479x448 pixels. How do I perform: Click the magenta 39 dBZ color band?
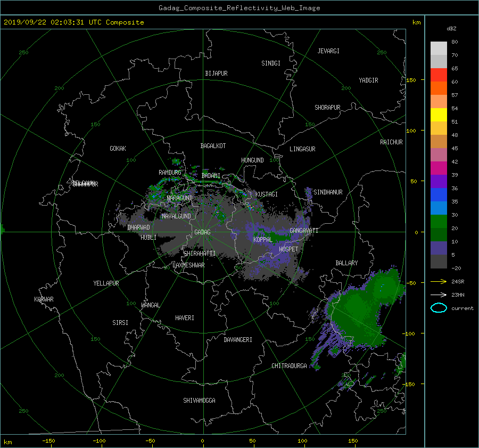tap(439, 168)
